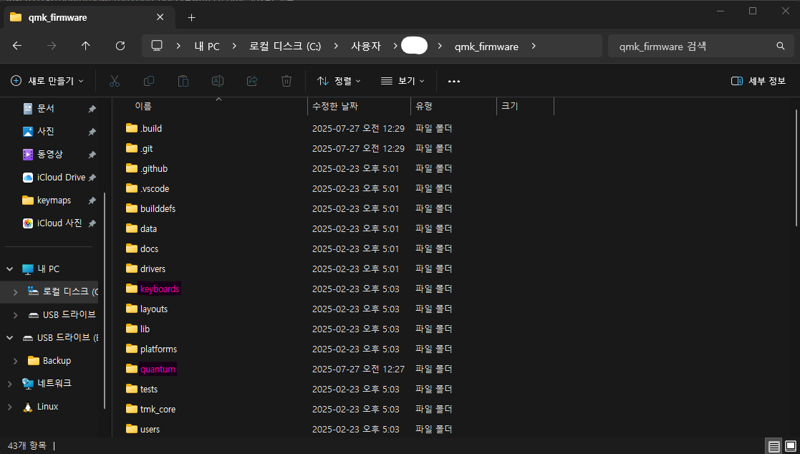Select the drivers folder
Image resolution: width=800 pixels, height=454 pixels.
tap(153, 269)
